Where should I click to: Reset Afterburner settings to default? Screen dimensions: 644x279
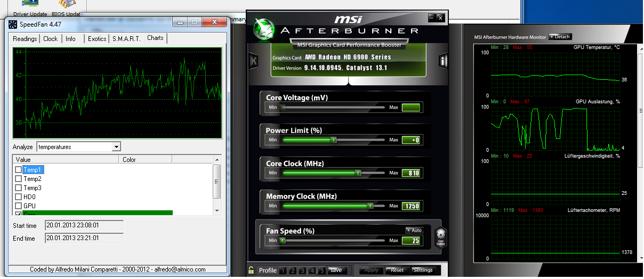tap(397, 270)
